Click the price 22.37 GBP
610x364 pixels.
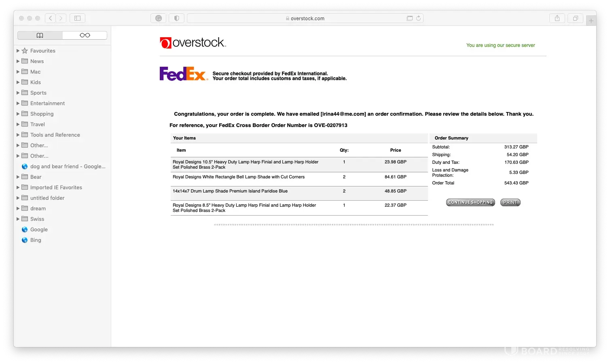click(x=396, y=205)
